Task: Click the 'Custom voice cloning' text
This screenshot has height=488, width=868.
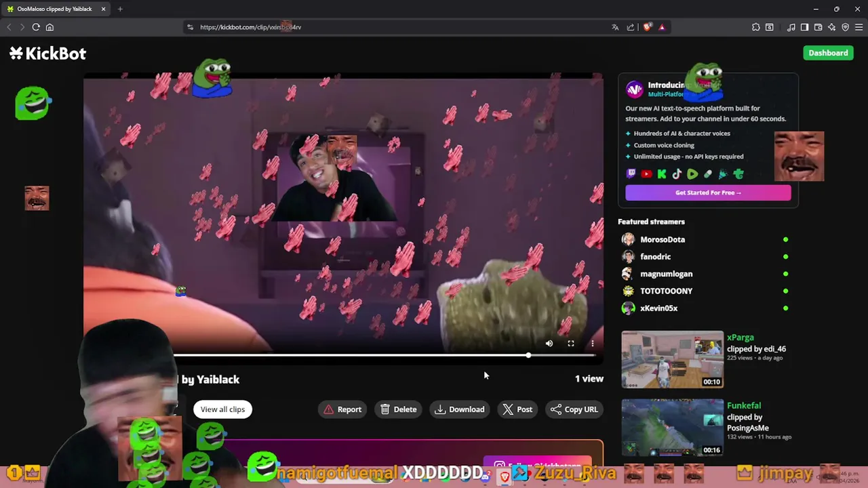Action: pos(664,145)
